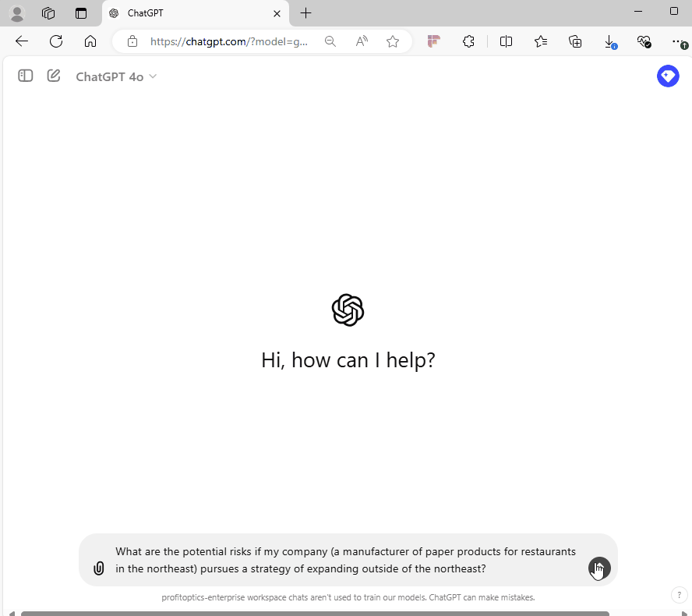Click the browser profile avatar icon
The image size is (692, 616).
coord(17,13)
